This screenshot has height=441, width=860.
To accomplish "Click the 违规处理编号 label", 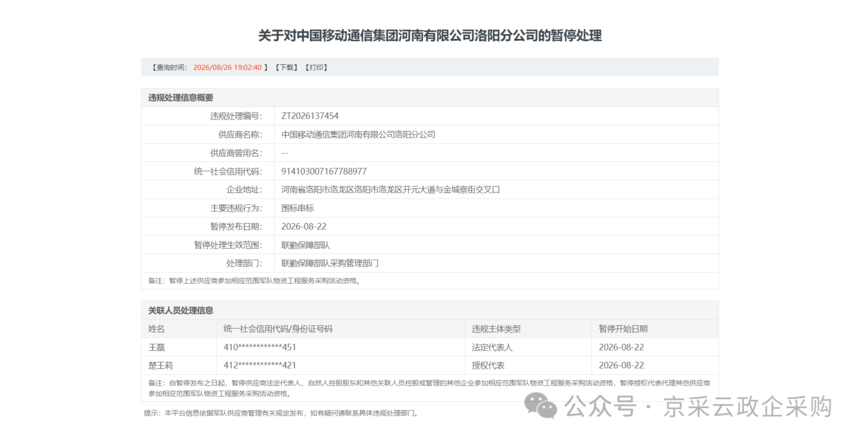I will coord(236,116).
